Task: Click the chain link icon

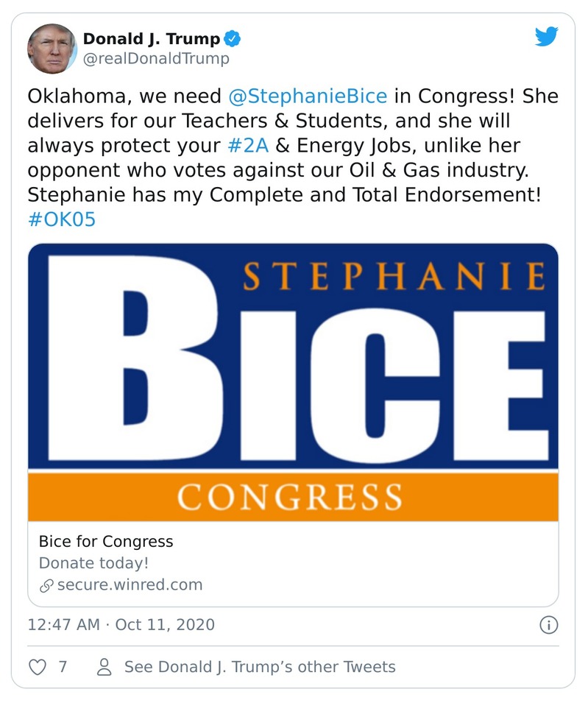Action: (x=46, y=586)
